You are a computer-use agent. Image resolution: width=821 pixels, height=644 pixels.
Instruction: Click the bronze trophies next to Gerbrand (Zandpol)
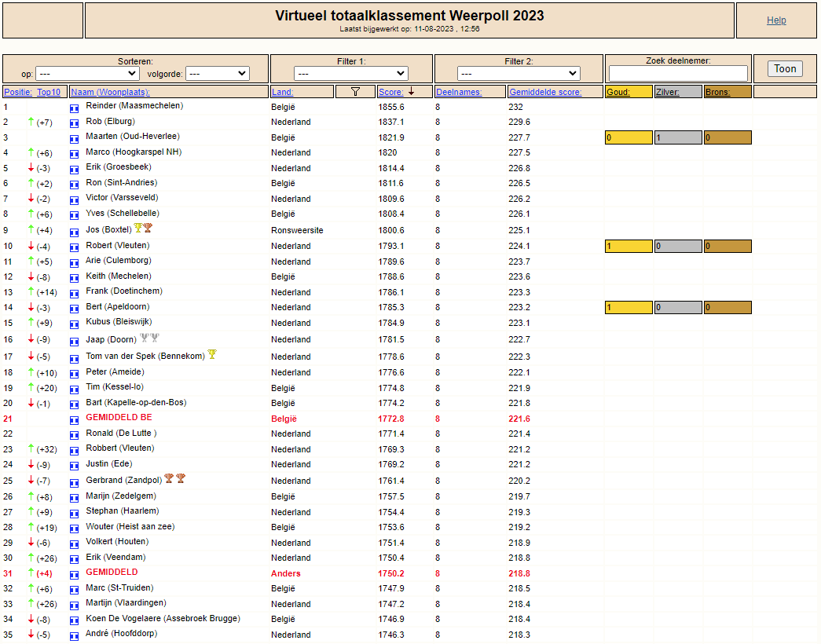(x=174, y=479)
